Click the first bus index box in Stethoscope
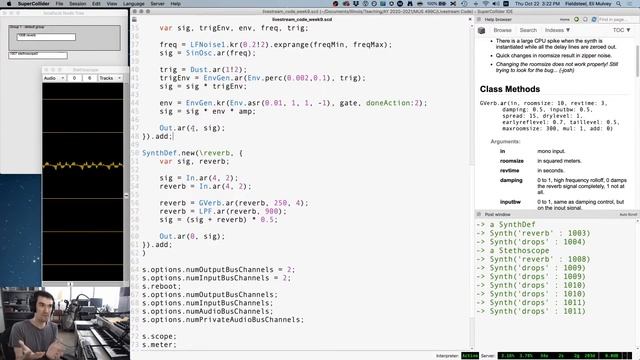 74,78
